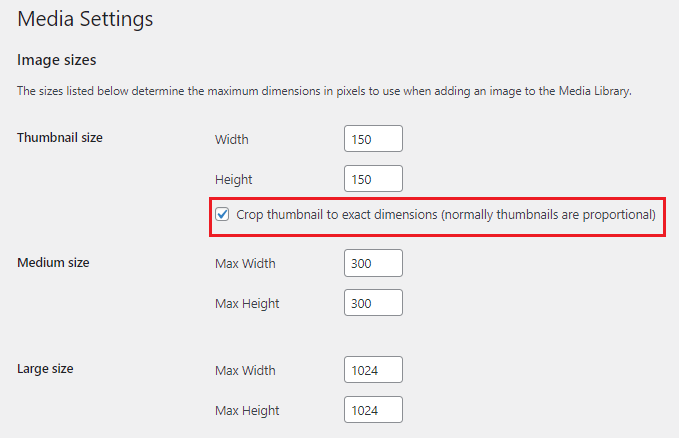The image size is (679, 438).
Task: Select the Medium size Max Width field
Action: (373, 263)
